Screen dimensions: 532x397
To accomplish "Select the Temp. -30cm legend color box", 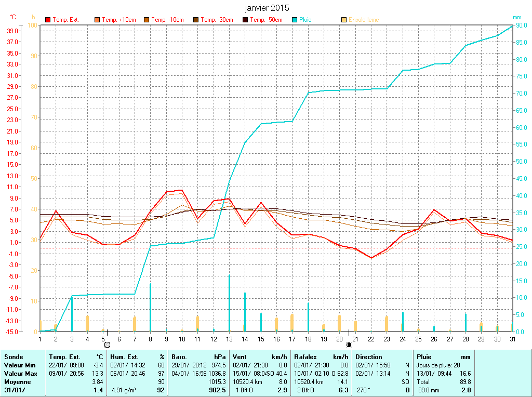I will (x=196, y=20).
